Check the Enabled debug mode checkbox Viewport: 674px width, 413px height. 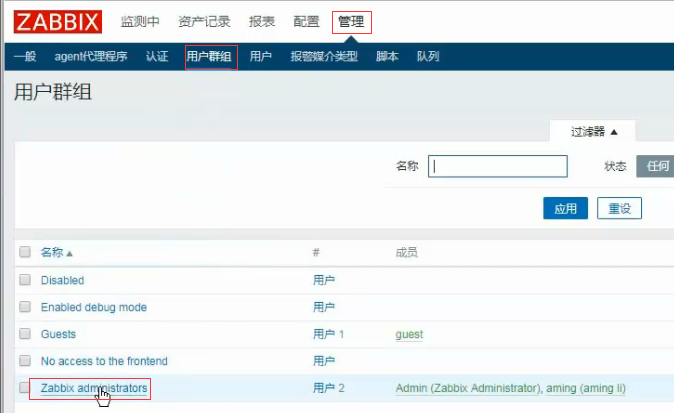(x=25, y=307)
